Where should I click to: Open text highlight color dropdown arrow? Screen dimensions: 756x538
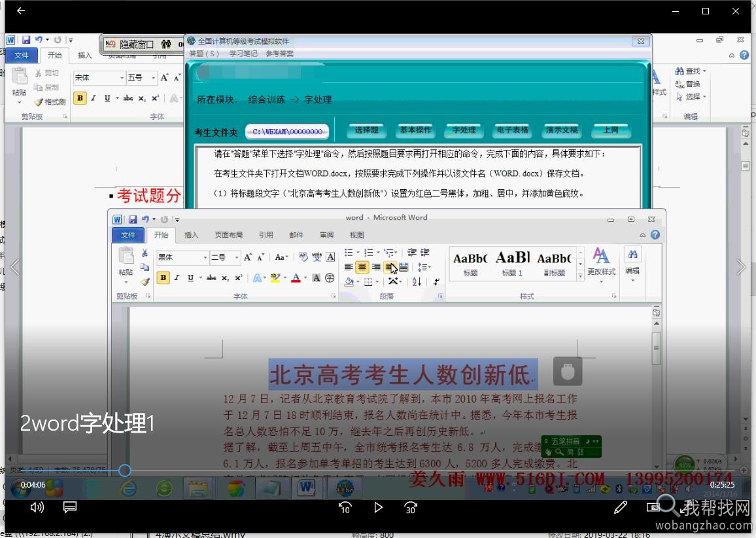285,278
